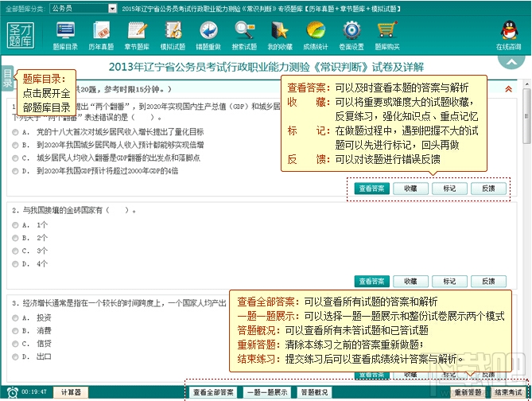Open the 题库目录 catalog icon
The height and width of the screenshot is (401, 532).
pos(65,35)
